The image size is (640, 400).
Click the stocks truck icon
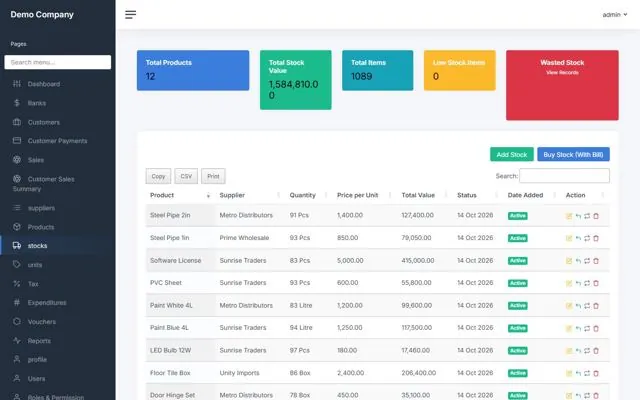(17, 245)
